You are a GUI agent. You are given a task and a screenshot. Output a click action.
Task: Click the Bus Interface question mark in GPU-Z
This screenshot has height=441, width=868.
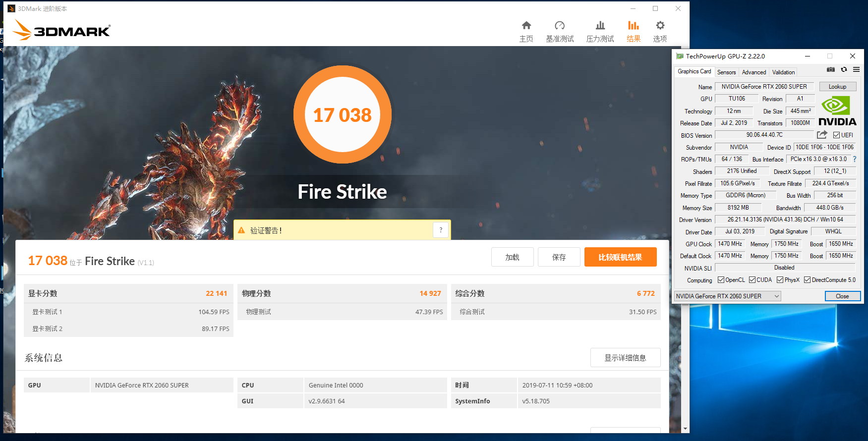[855, 159]
